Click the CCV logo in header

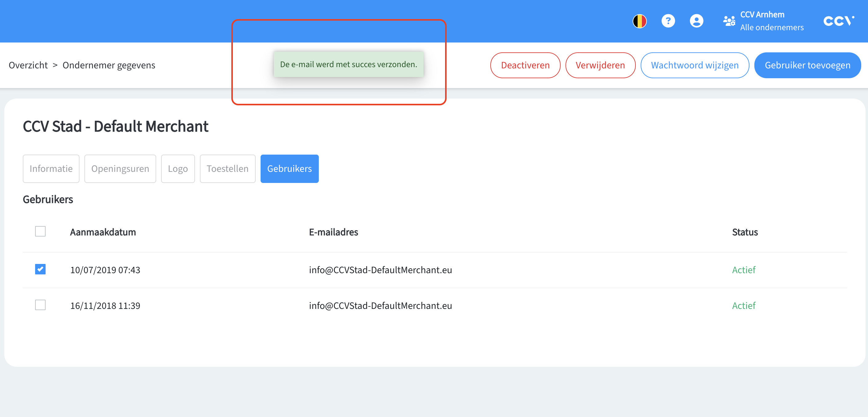click(x=838, y=21)
